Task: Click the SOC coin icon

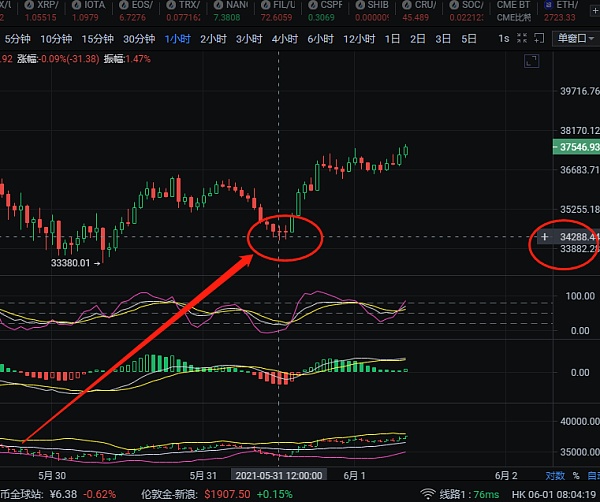Action: coord(454,5)
